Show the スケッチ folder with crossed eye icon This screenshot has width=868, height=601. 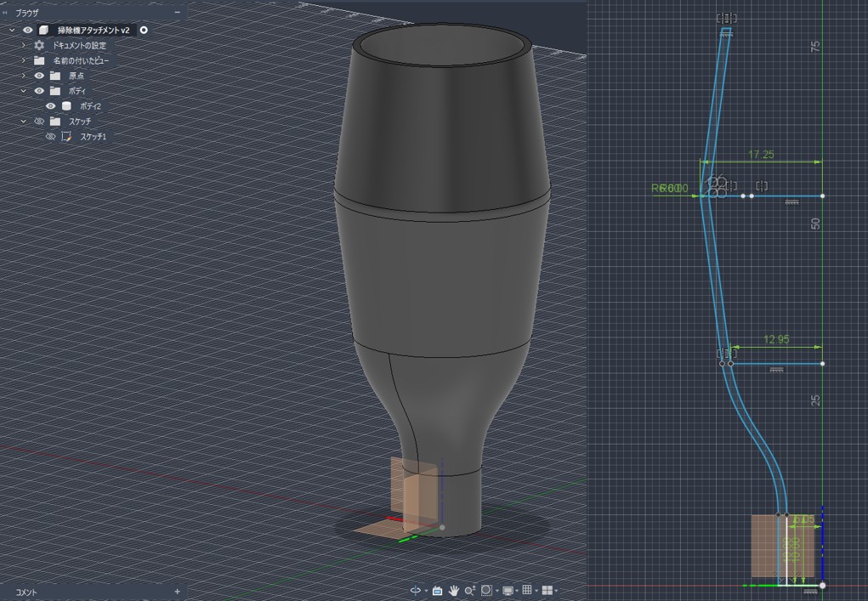pyautogui.click(x=39, y=122)
